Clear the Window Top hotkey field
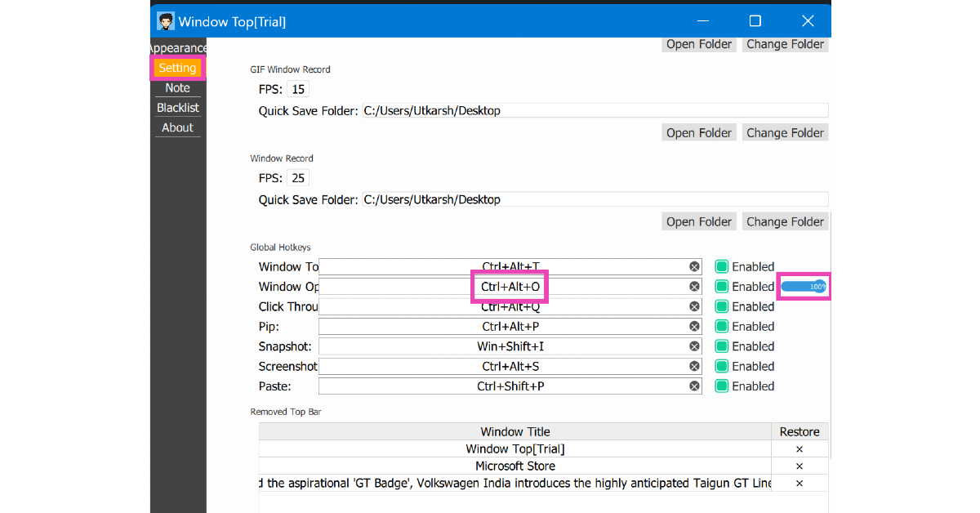This screenshot has height=513, width=980. click(694, 266)
